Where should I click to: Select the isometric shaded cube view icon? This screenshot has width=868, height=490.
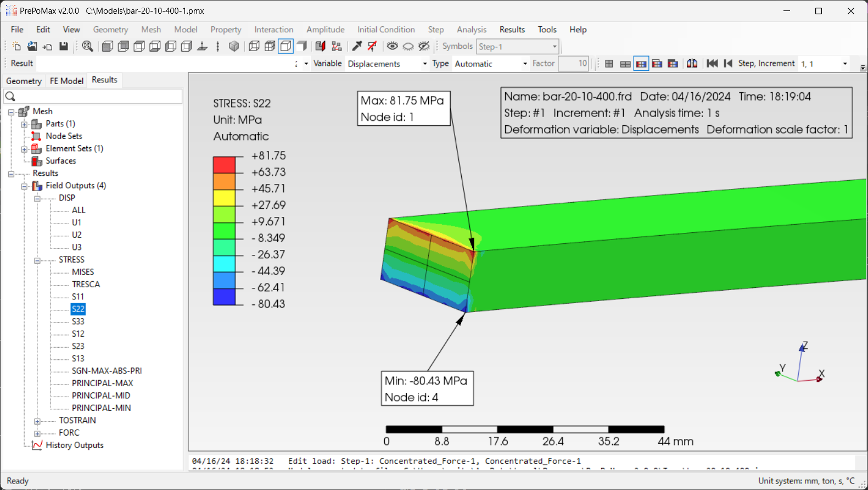click(x=234, y=46)
